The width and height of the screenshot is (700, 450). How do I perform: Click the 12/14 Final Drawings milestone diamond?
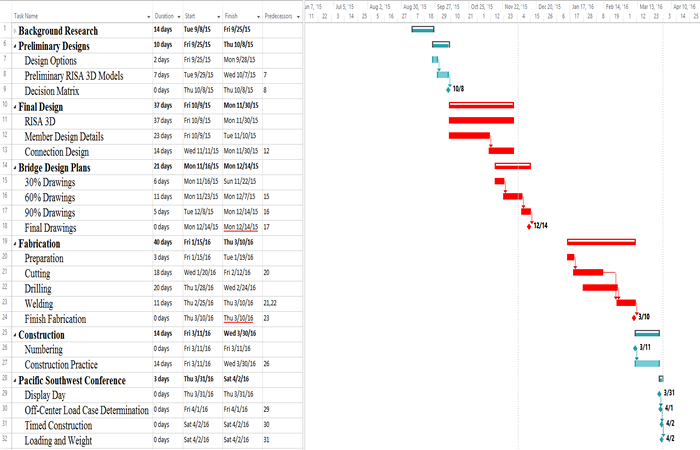coord(529,226)
